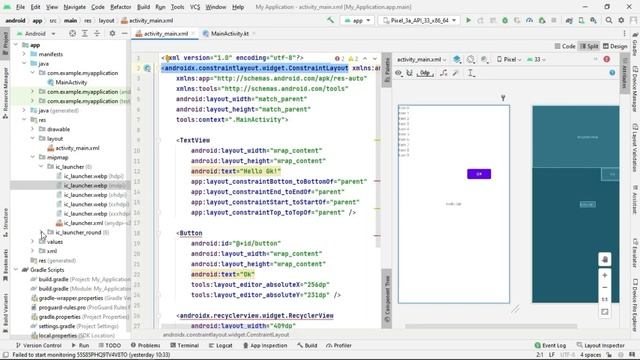This screenshot has height=360, width=640.
Task: Open the Logcat tool window
Action: point(221,345)
